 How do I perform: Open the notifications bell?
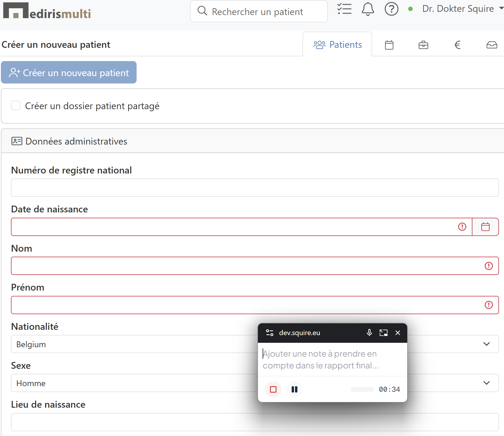368,9
